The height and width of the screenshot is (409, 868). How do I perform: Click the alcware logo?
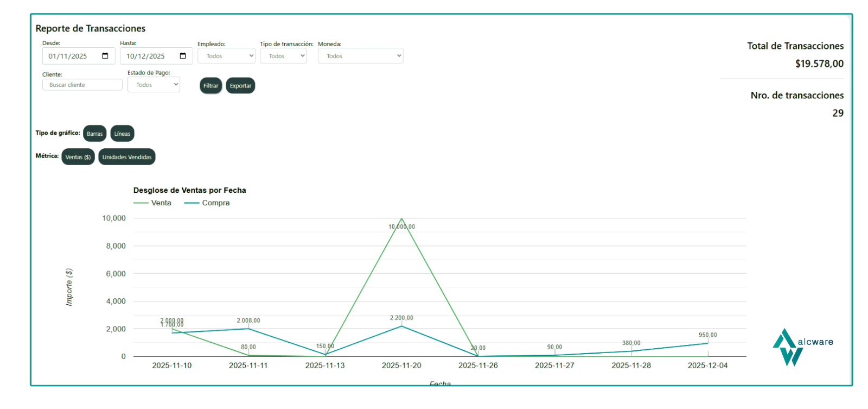click(x=802, y=347)
